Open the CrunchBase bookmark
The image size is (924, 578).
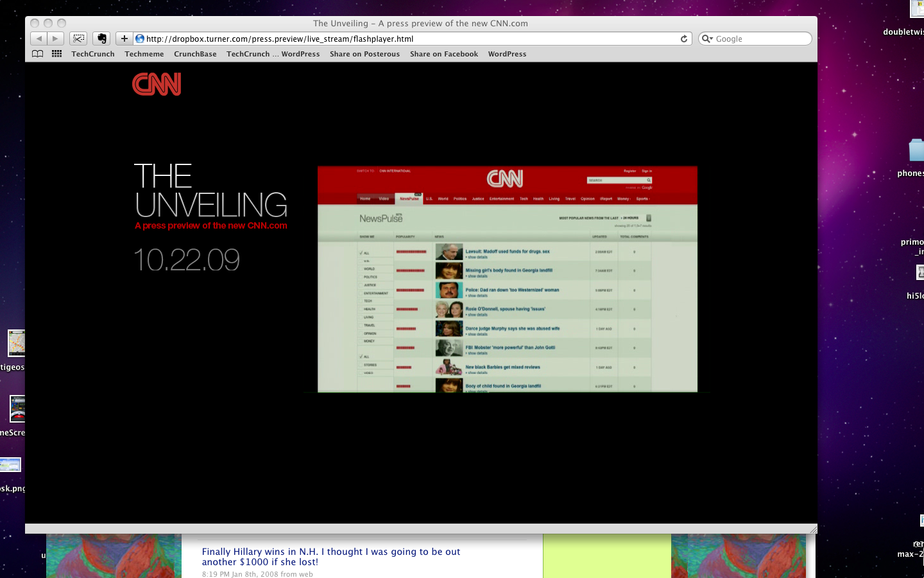tap(195, 54)
